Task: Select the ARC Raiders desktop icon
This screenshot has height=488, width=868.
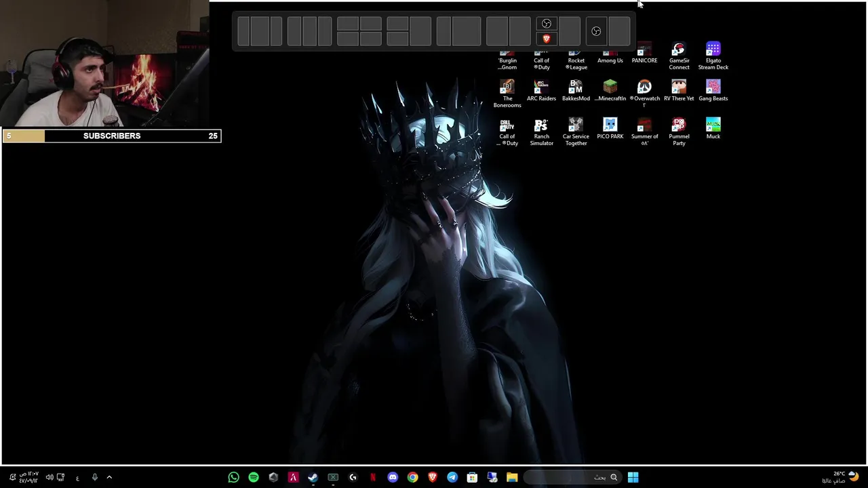Action: click(541, 90)
